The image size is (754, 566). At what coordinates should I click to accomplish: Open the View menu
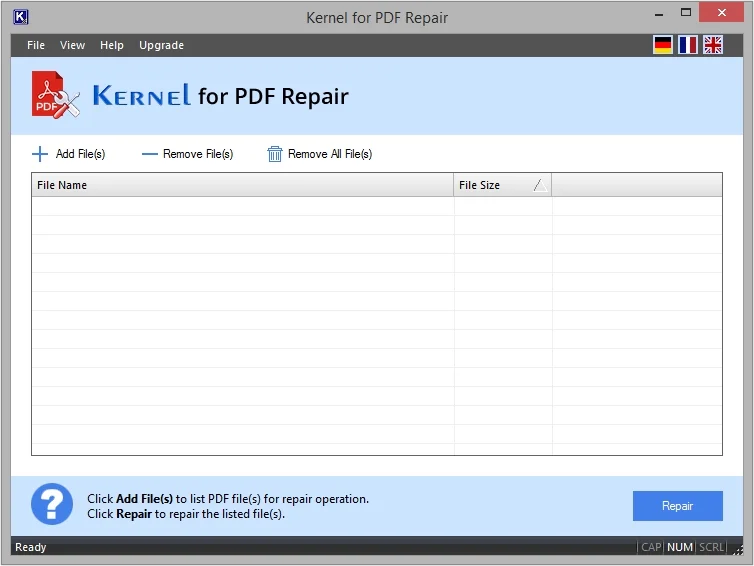(72, 45)
